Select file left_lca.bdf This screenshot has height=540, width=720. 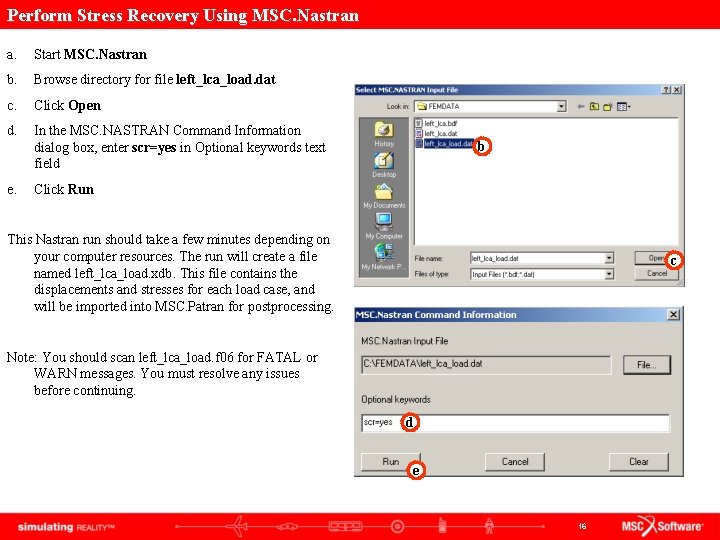[x=436, y=123]
